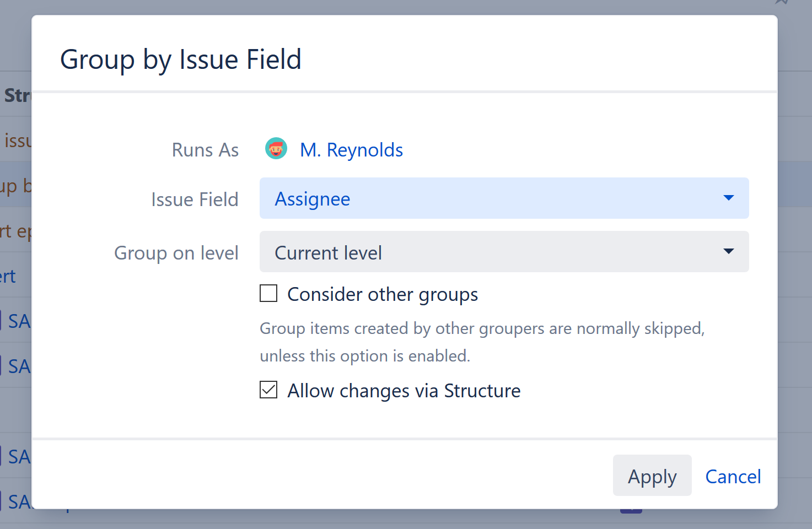This screenshot has height=529, width=812.
Task: Open the M. Reynolds user link
Action: click(x=351, y=150)
